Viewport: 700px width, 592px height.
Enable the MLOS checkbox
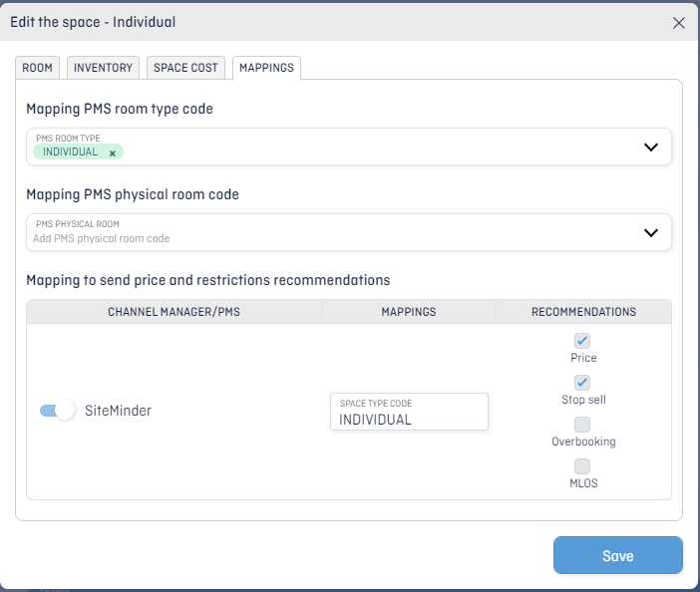583,466
